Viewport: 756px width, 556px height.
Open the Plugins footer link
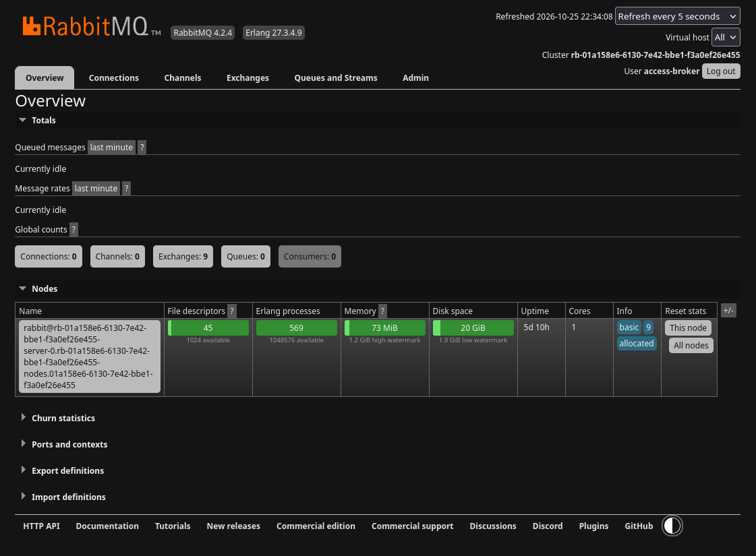[593, 526]
